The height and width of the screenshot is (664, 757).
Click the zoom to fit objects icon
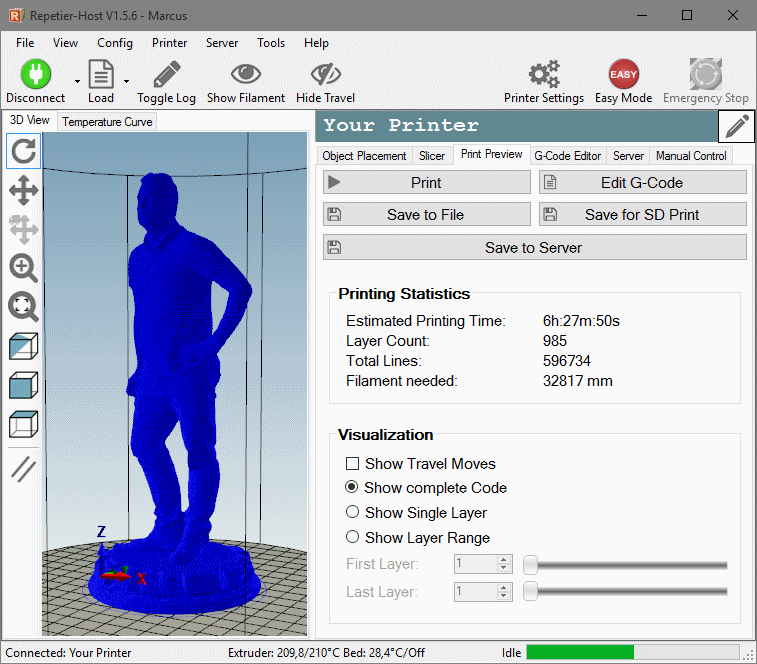23,306
